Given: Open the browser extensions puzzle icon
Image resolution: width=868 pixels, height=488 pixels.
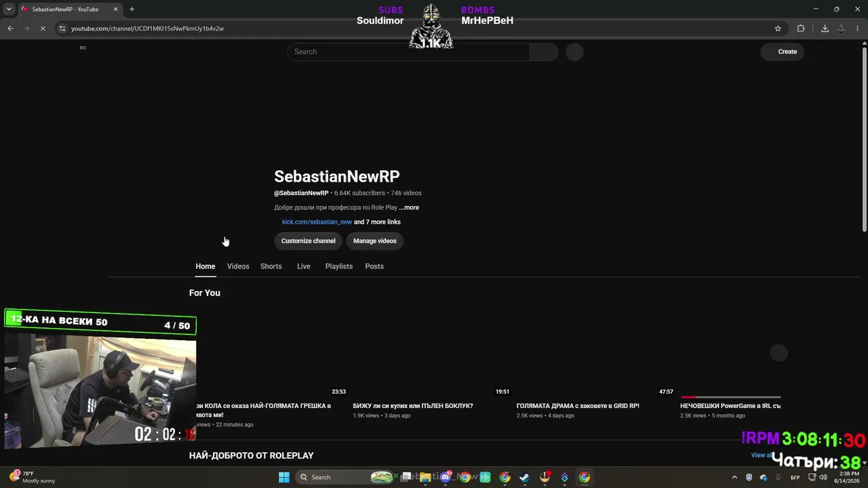Looking at the screenshot, I should (x=801, y=28).
